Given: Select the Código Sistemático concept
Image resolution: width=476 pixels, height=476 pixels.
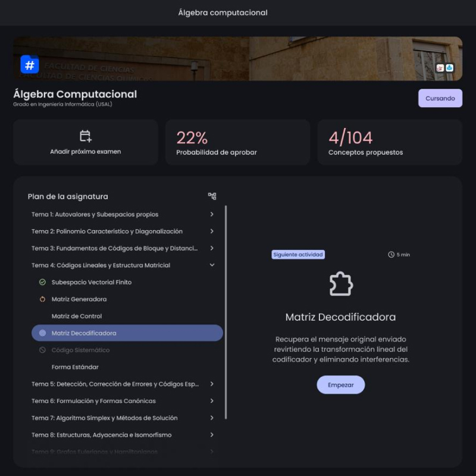Looking at the screenshot, I should pyautogui.click(x=127, y=350).
